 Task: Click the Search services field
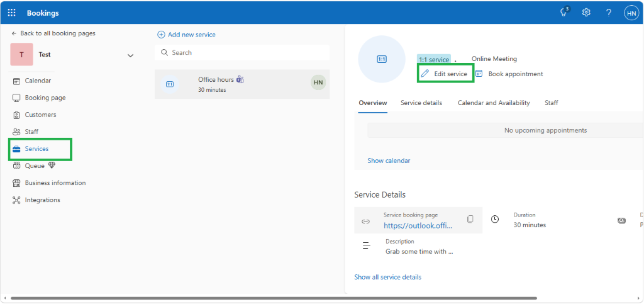coord(242,53)
